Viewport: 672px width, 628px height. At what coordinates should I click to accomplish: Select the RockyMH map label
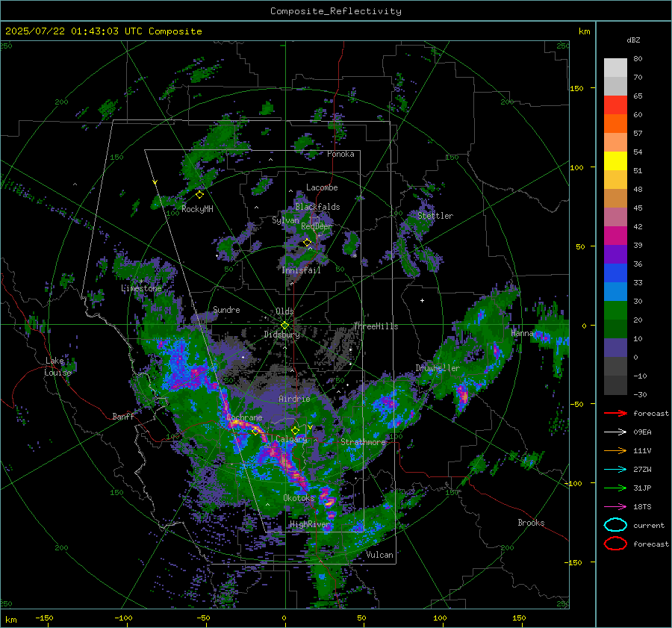click(197, 209)
